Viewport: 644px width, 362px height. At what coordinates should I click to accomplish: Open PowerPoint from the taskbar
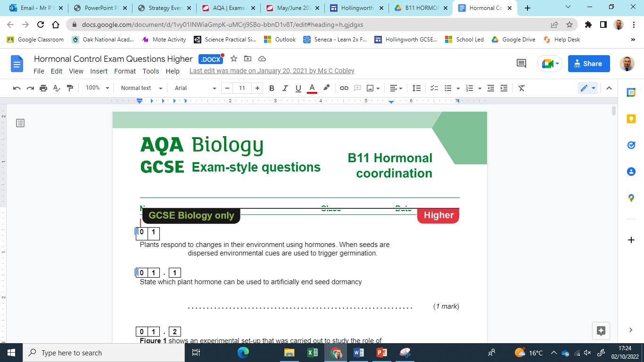tap(382, 353)
